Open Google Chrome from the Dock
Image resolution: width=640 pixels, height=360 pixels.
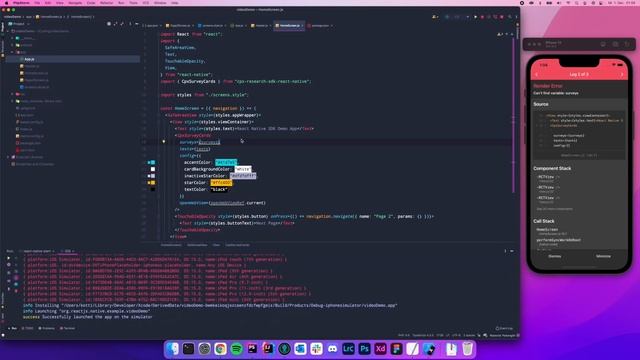pos(220,349)
